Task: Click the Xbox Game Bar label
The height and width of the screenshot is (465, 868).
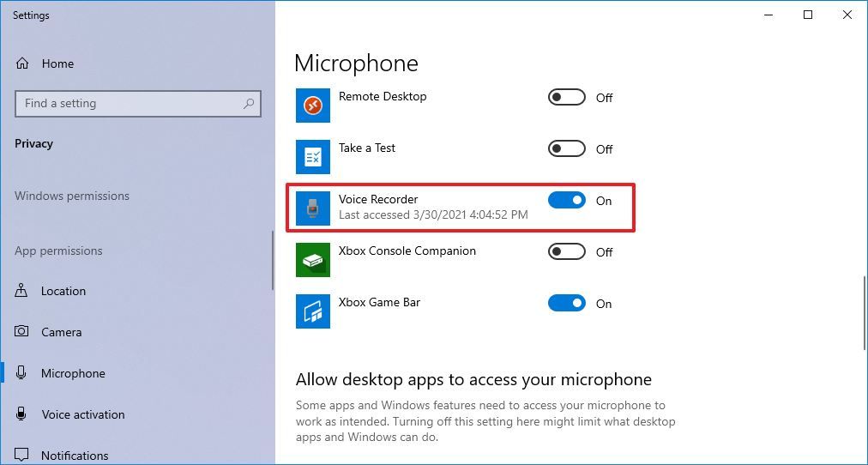Action: pyautogui.click(x=379, y=302)
